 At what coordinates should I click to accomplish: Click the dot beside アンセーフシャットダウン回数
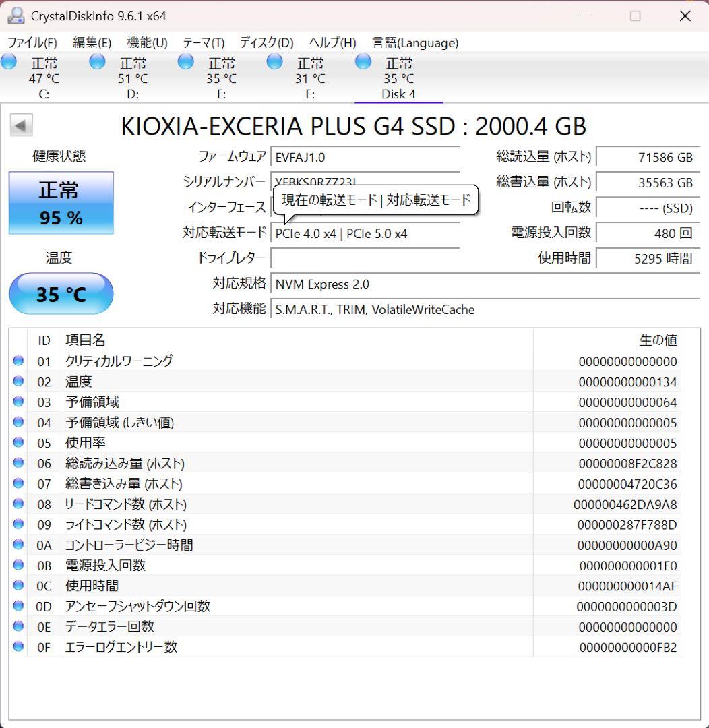pyautogui.click(x=18, y=606)
